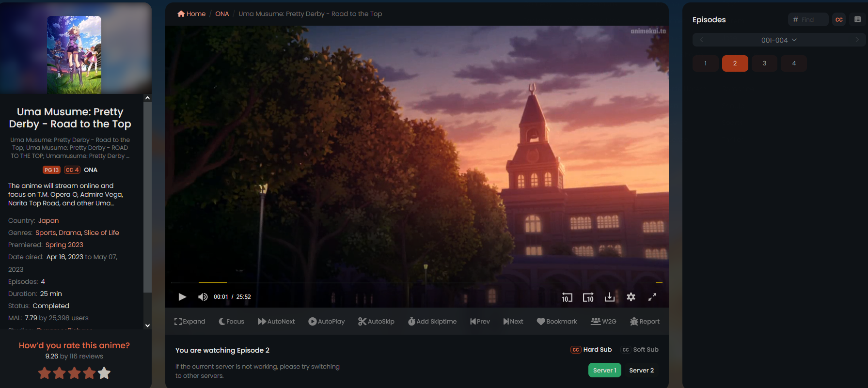The height and width of the screenshot is (388, 868).
Task: Mute the video volume
Action: tap(203, 297)
